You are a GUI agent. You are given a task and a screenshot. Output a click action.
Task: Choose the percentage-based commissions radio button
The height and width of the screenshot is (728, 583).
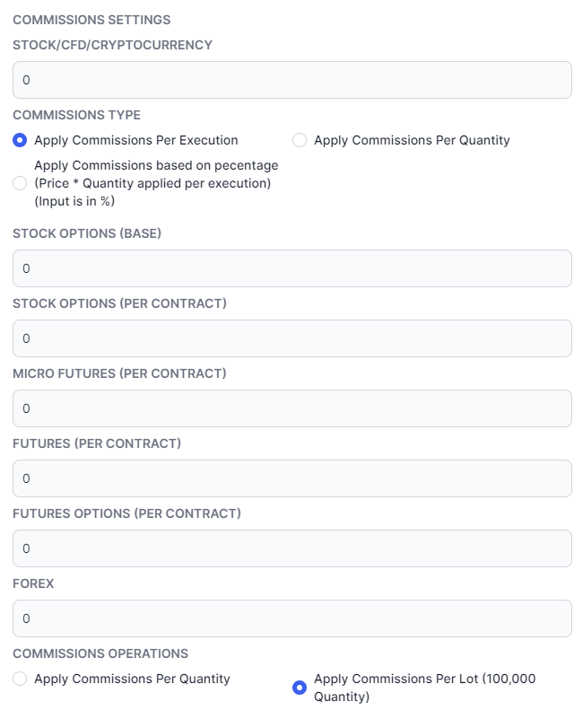point(20,183)
